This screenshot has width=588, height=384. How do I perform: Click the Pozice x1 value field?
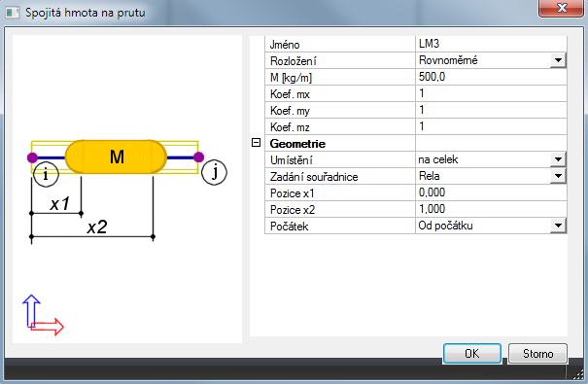491,192
